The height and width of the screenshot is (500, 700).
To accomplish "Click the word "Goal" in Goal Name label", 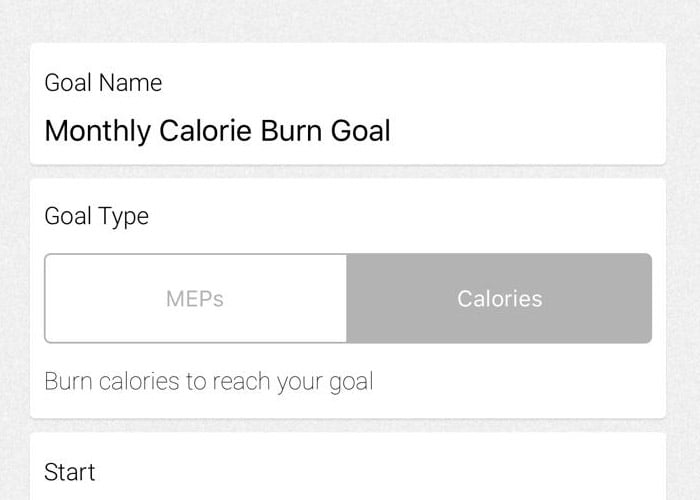I will pyautogui.click(x=68, y=83).
